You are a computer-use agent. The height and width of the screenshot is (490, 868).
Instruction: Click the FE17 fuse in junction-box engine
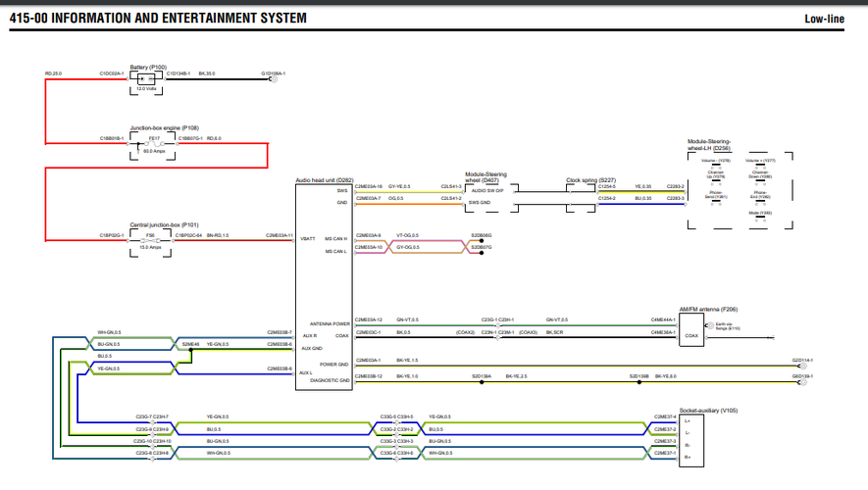click(x=154, y=143)
